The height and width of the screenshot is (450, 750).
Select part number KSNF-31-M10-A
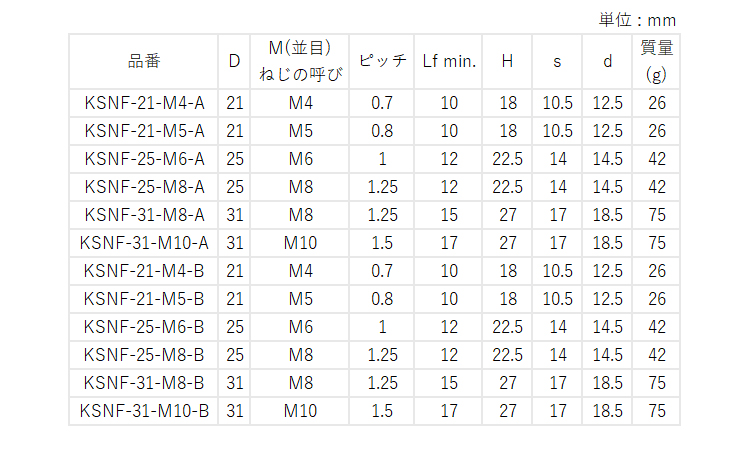pyautogui.click(x=144, y=243)
